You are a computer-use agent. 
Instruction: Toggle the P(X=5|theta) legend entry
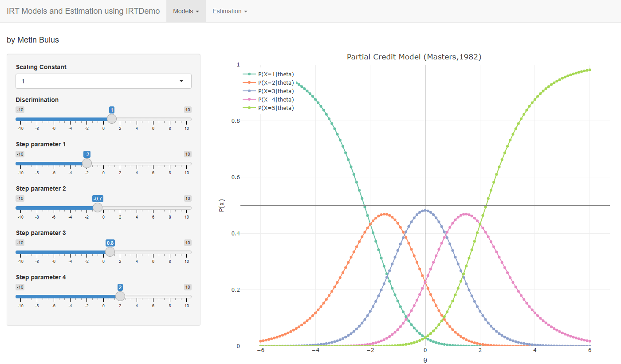click(x=269, y=108)
